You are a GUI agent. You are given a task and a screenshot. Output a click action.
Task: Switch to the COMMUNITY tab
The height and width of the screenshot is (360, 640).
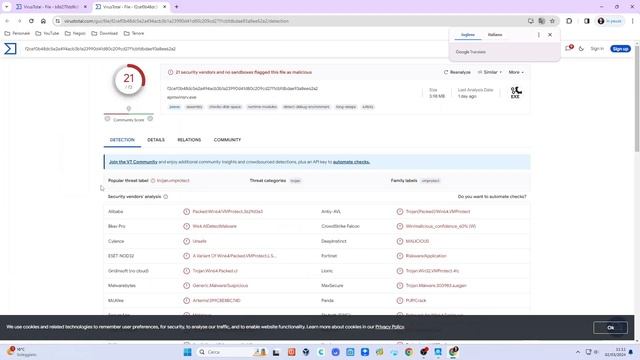tap(227, 140)
